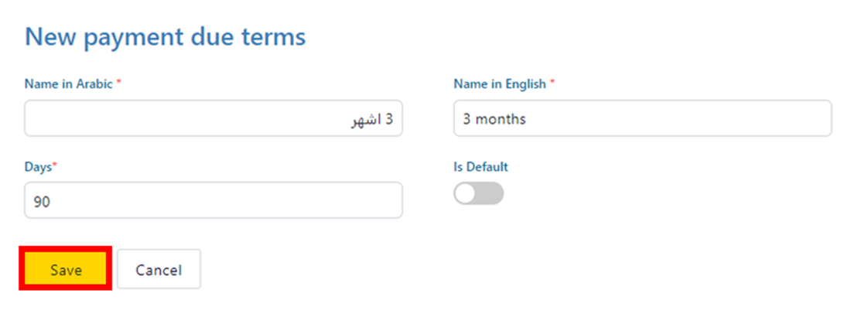The height and width of the screenshot is (334, 868).
Task: Select the Days input box
Action: (x=213, y=201)
